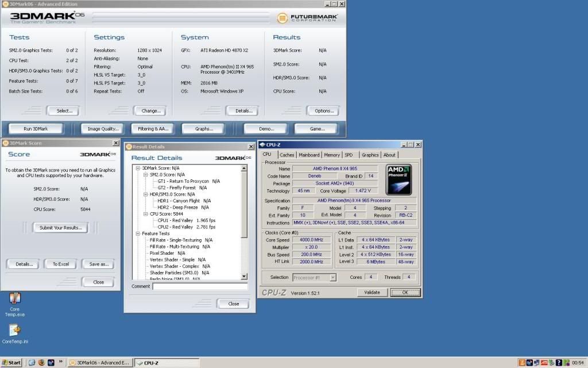Open the SPD tab in CPU-Z

point(349,155)
